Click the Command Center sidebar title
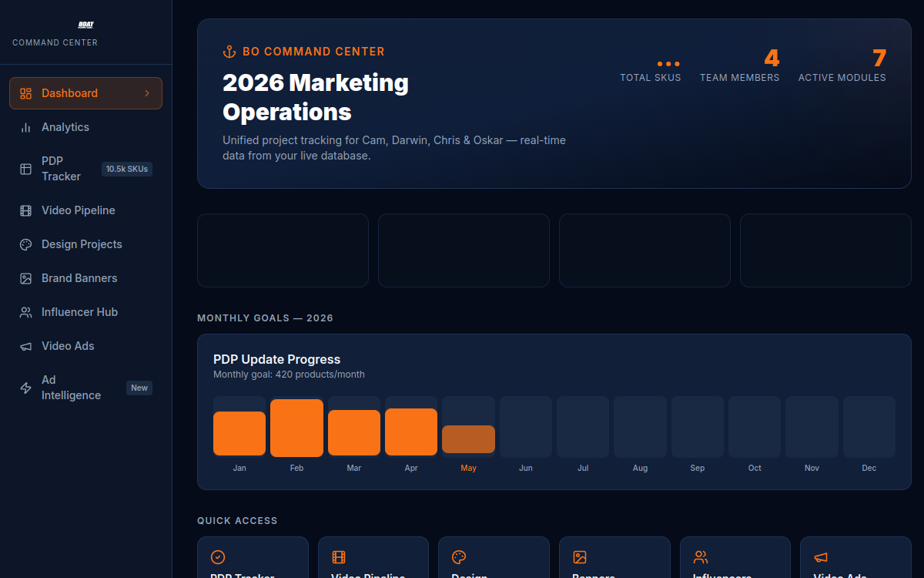The width and height of the screenshot is (924, 578). (x=55, y=42)
